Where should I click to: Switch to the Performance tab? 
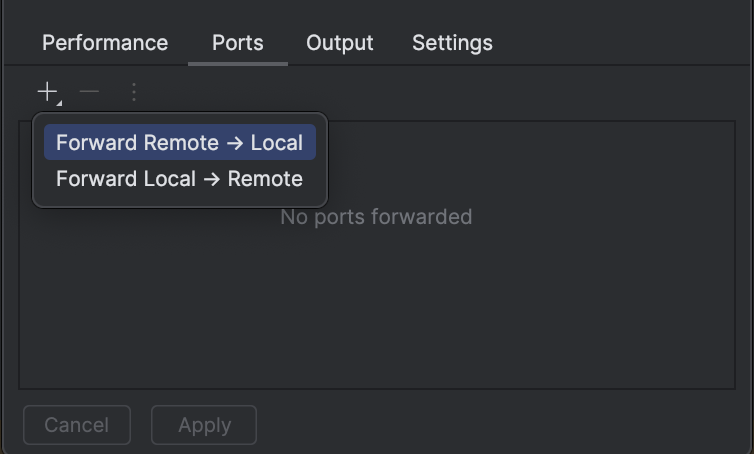(105, 43)
